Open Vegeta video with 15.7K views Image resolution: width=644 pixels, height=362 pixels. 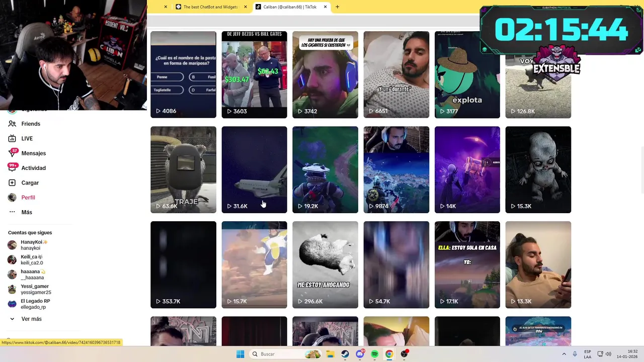pyautogui.click(x=254, y=264)
